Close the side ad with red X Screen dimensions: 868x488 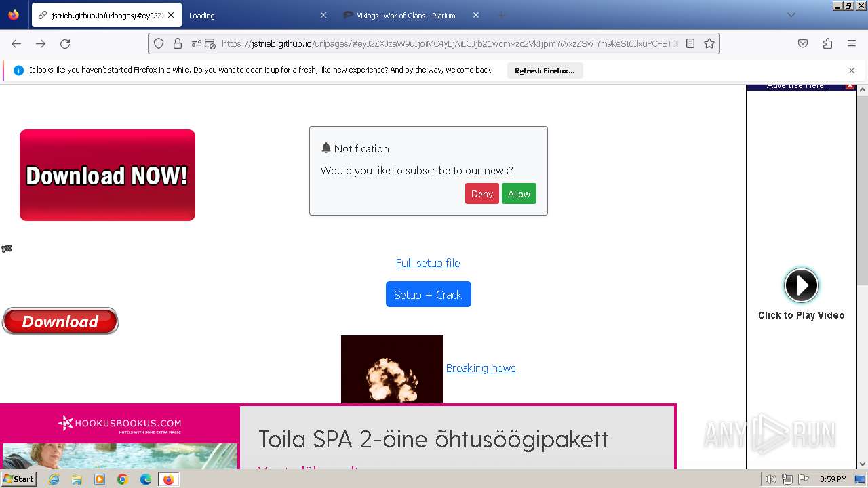pos(850,86)
